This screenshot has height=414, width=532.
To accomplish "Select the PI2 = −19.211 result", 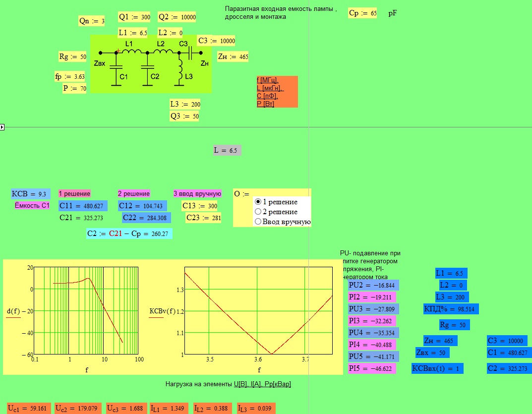I will (x=372, y=297).
